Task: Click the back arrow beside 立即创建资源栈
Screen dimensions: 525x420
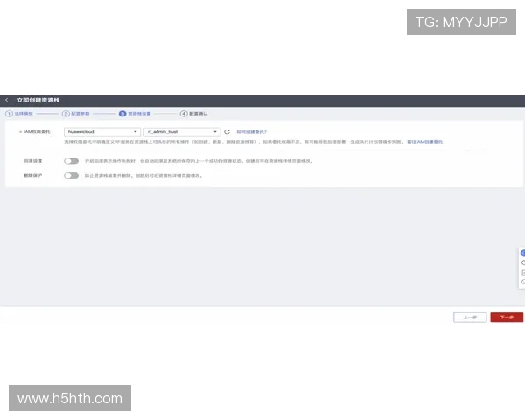Action: 7,100
